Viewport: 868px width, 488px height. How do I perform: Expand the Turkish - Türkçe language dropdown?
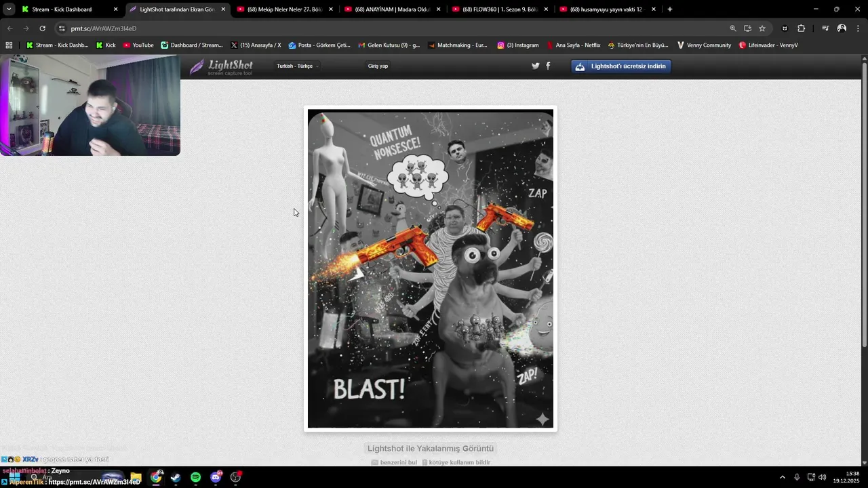(297, 66)
